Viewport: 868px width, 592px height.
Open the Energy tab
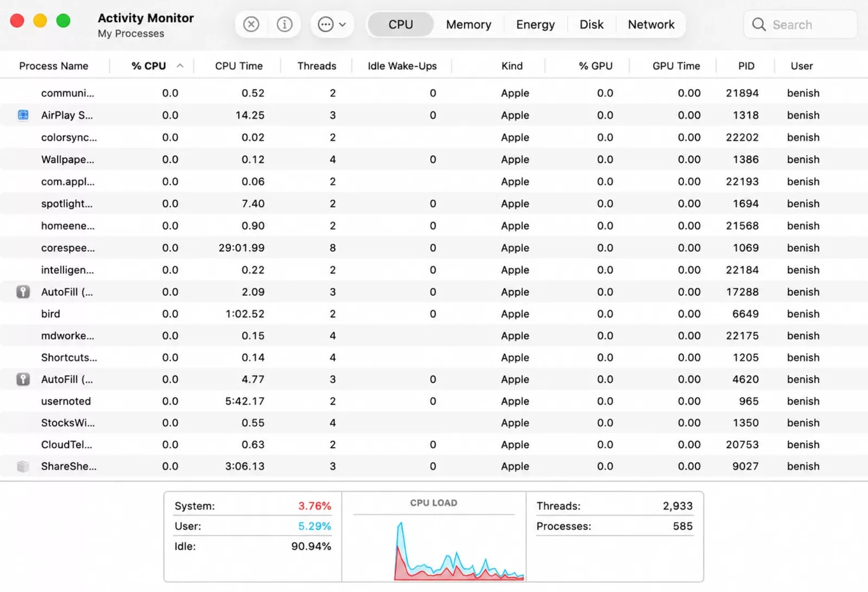(x=535, y=24)
